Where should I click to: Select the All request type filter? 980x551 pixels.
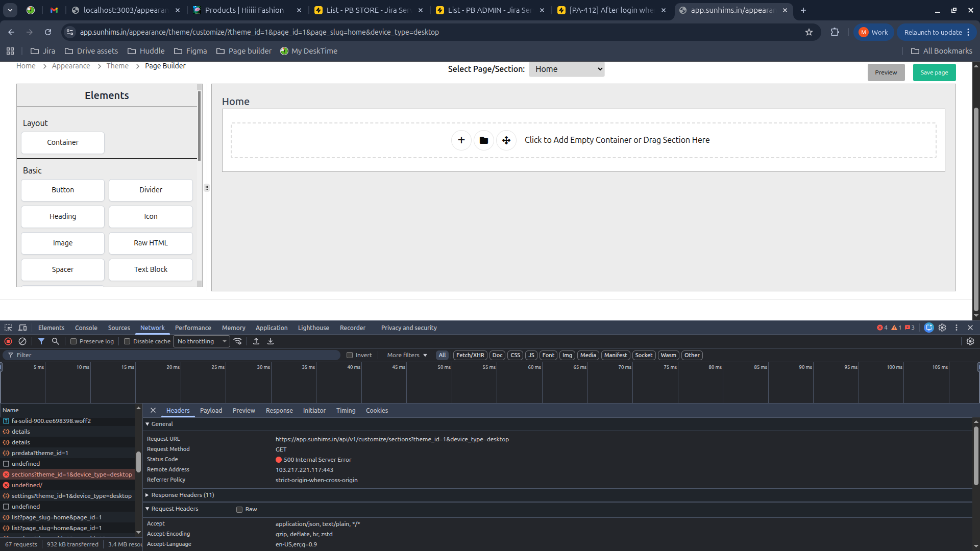[x=443, y=355]
